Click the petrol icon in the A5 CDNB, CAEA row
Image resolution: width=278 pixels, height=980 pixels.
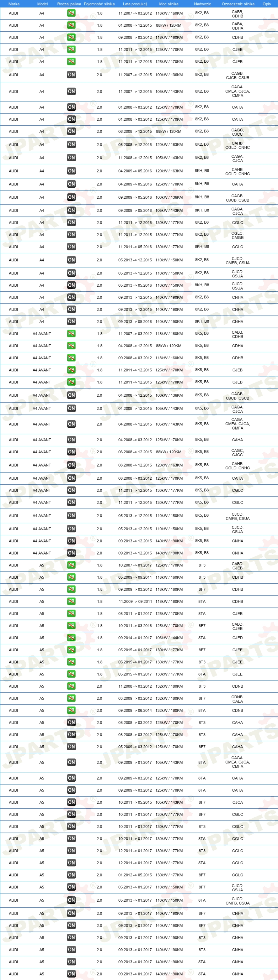pos(71,698)
